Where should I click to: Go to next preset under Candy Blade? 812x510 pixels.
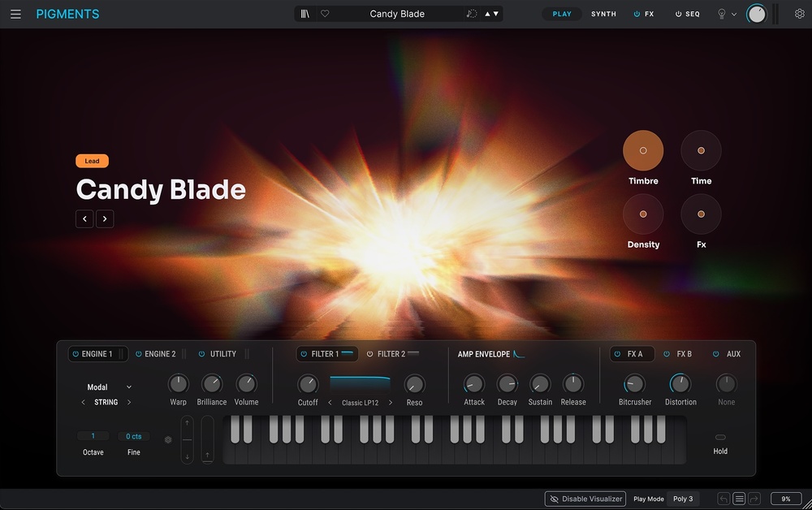[106, 218]
